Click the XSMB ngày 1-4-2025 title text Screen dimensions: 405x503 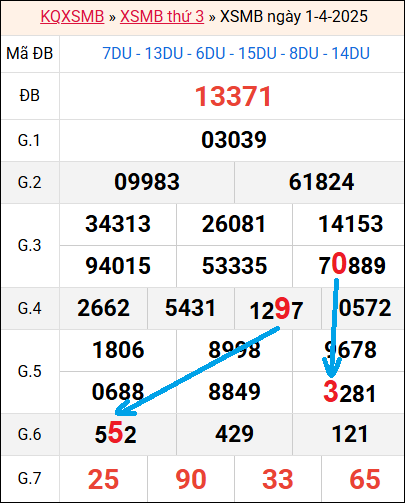coord(294,16)
